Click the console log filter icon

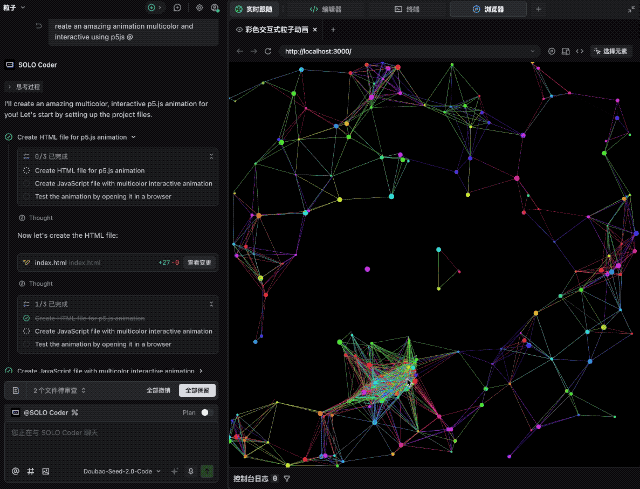pos(287,479)
